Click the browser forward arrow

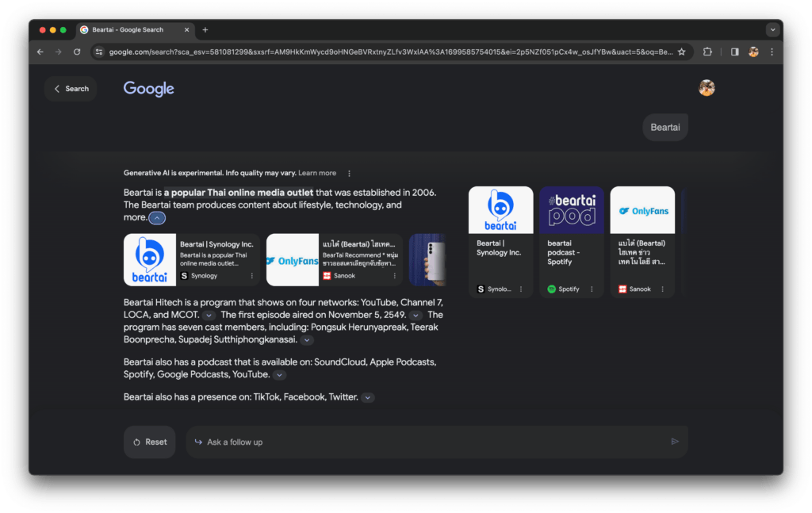(59, 52)
